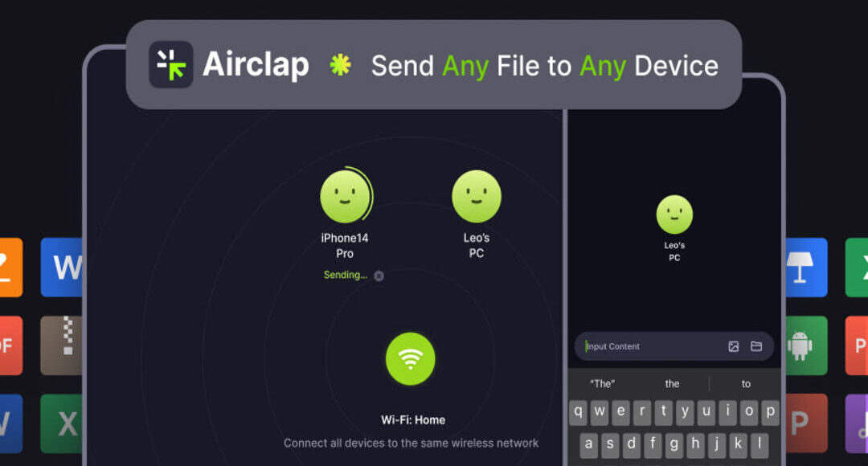
Task: Click the green Wi-Fi icon
Action: click(x=410, y=358)
